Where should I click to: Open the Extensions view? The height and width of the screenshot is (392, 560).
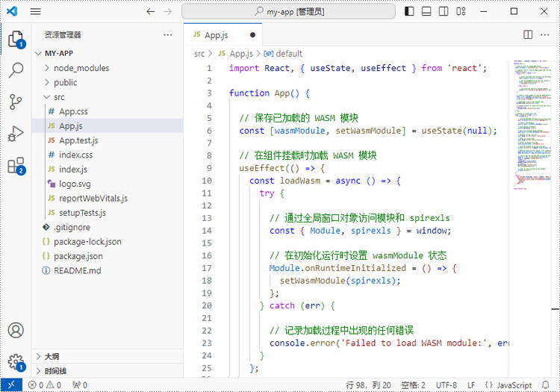pyautogui.click(x=16, y=166)
